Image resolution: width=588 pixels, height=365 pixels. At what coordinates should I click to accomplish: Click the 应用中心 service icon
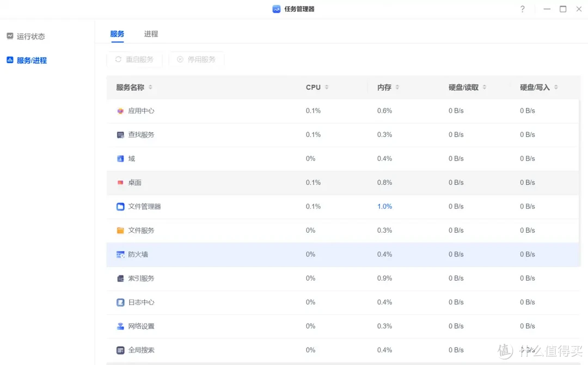coord(120,110)
